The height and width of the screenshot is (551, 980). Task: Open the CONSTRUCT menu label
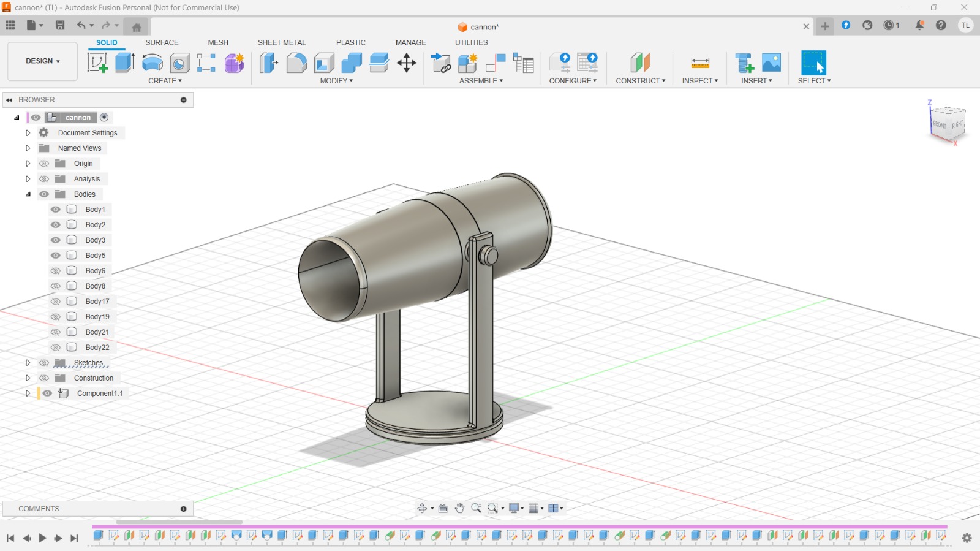coord(640,81)
